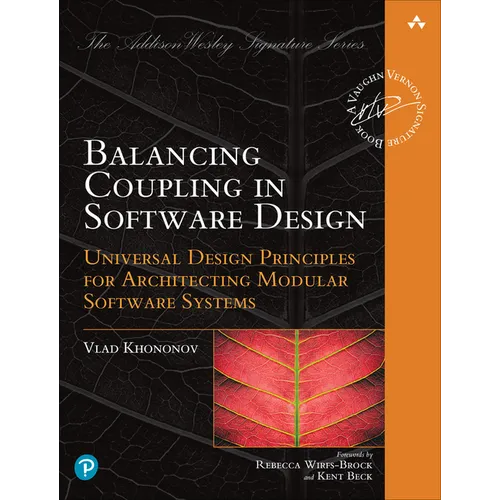Click the Pearson logo icon
The image size is (500, 500).
click(86, 467)
